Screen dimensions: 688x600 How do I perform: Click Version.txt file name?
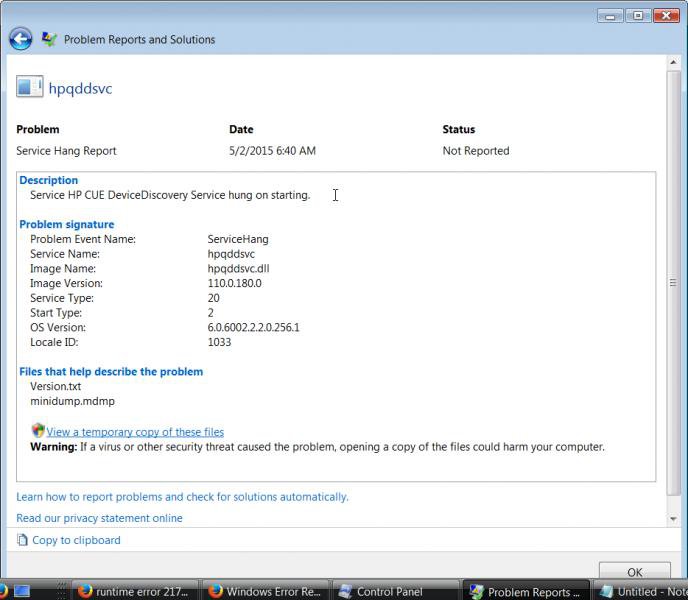[x=55, y=386]
